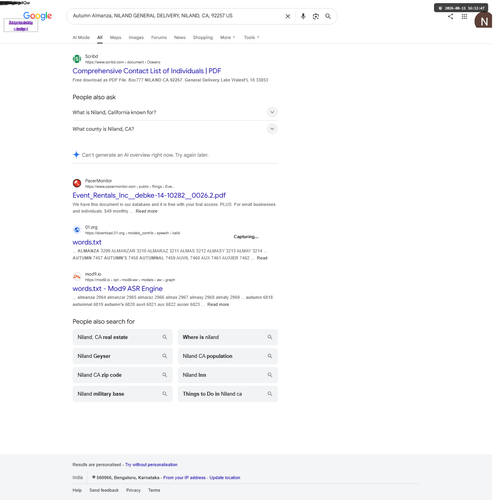Click inside the Google search text field
Viewport: 498px width, 500px height.
(175, 16)
